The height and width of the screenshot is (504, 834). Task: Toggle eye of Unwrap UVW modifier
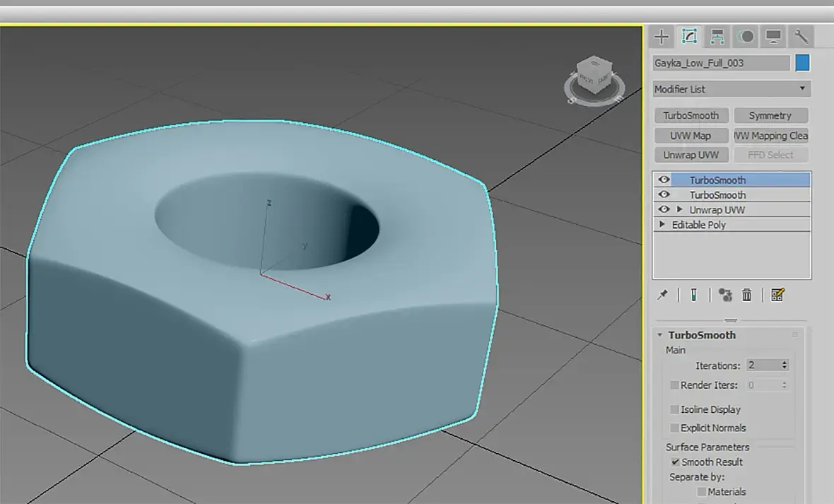tap(664, 210)
